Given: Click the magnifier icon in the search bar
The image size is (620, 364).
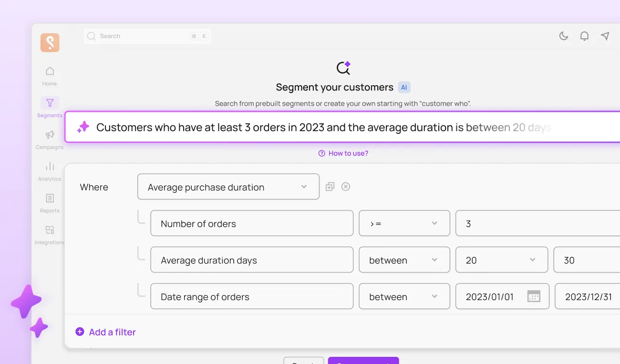Looking at the screenshot, I should point(91,36).
